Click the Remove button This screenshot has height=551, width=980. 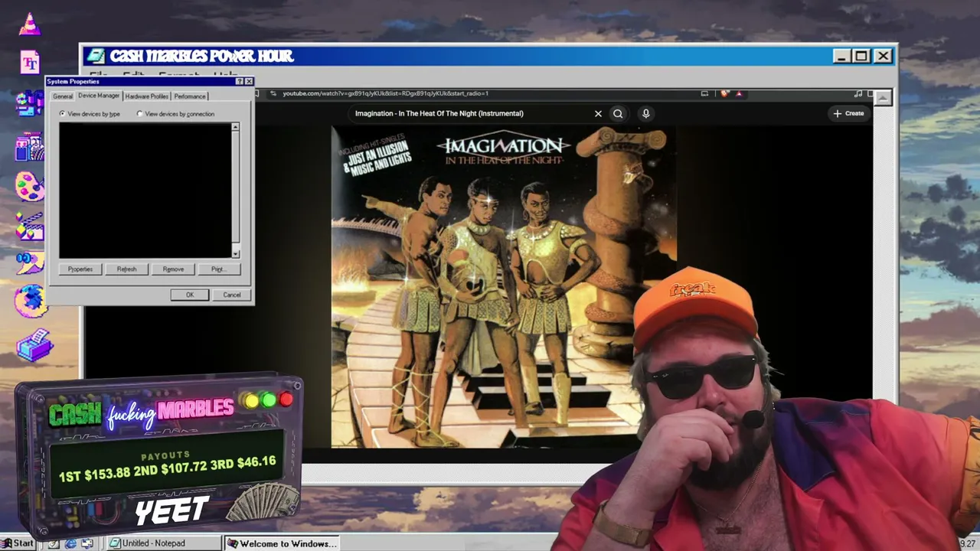pyautogui.click(x=173, y=269)
